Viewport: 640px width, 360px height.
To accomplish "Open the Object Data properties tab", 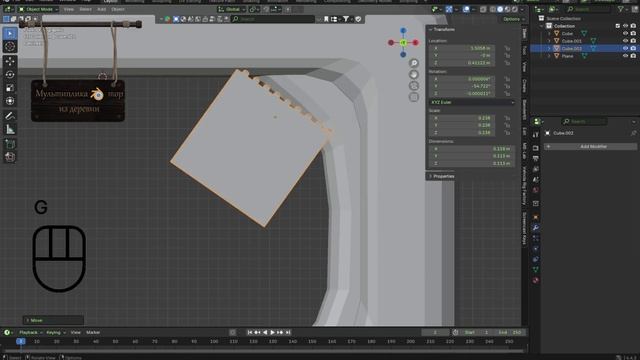I will (536, 269).
